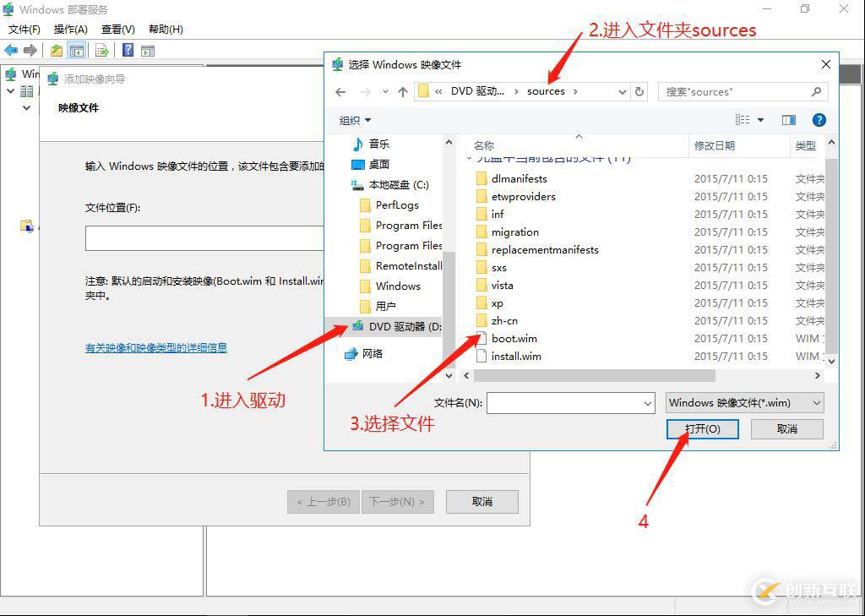Click the 文件位置(F) field in wizard
This screenshot has width=865, height=616.
tap(204, 238)
